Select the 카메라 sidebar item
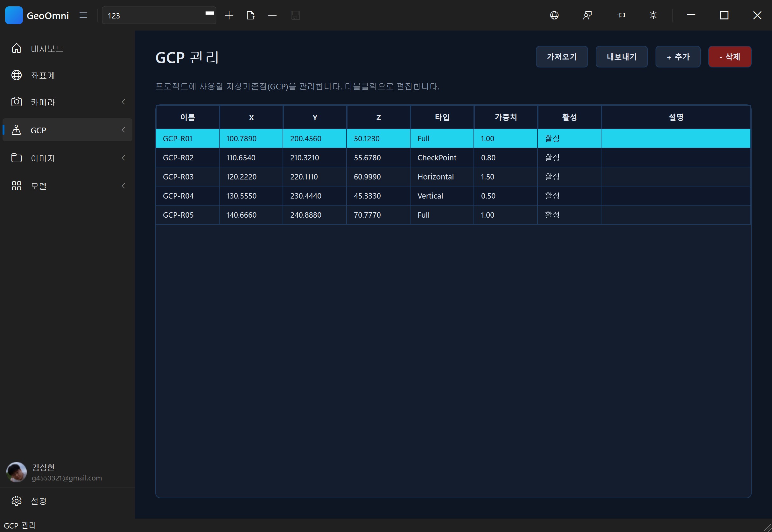Screen dimensions: 772x532 pyautogui.click(x=67, y=102)
